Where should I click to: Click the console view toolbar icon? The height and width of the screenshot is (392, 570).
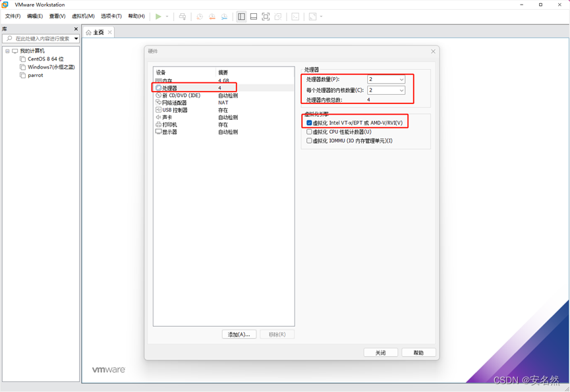coord(295,16)
